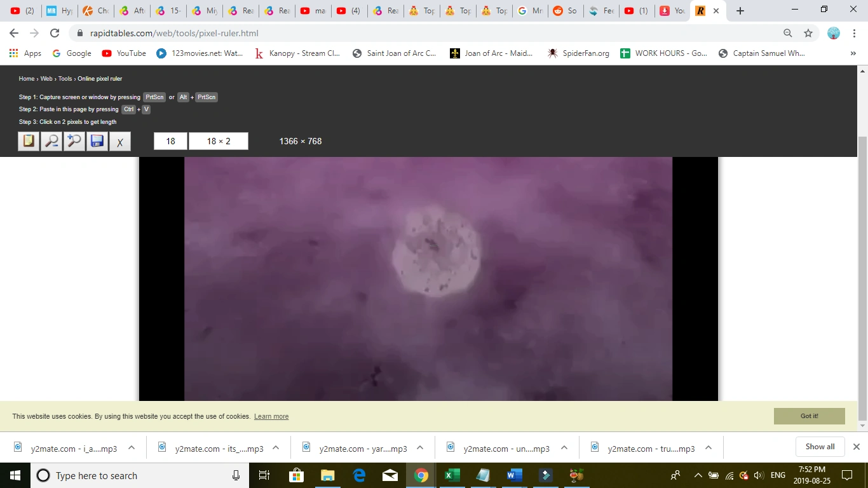Screen dimensions: 868x488
Task: Open a new browser tab
Action: [740, 11]
